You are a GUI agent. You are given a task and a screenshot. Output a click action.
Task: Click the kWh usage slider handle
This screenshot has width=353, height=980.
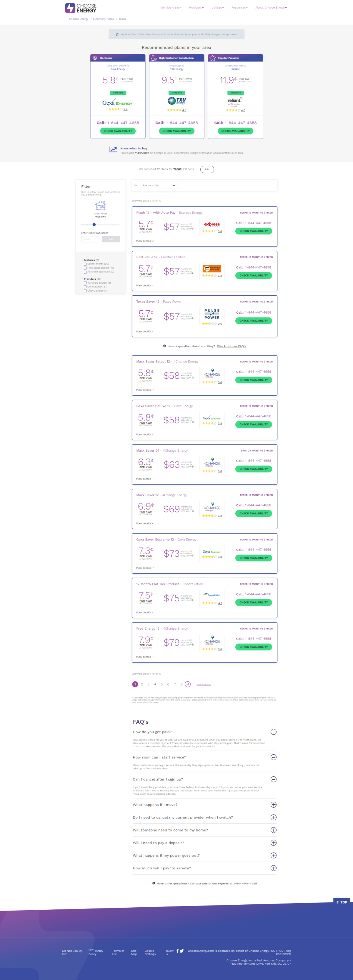pos(94,224)
